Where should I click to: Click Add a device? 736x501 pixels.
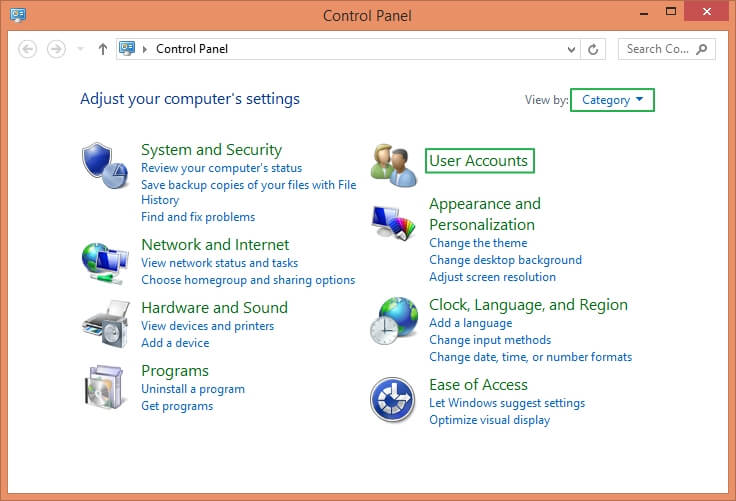pyautogui.click(x=175, y=343)
